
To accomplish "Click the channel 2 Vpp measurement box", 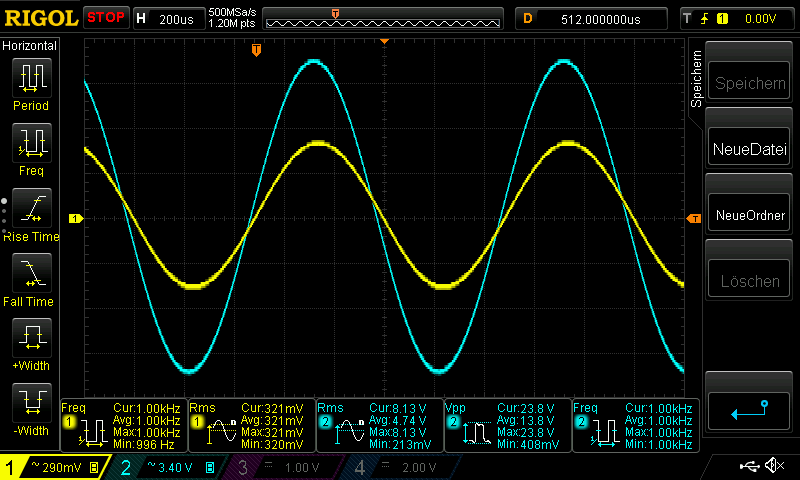I will click(508, 425).
